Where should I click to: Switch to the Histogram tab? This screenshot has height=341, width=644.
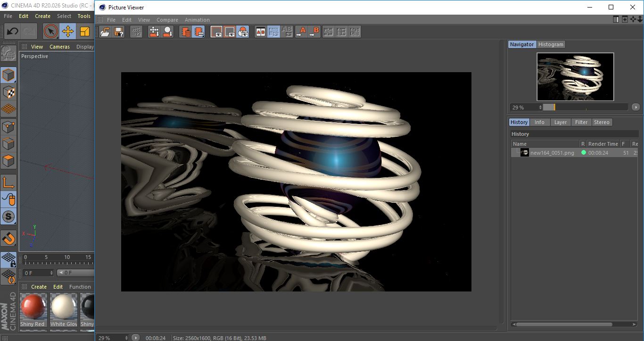(x=551, y=44)
